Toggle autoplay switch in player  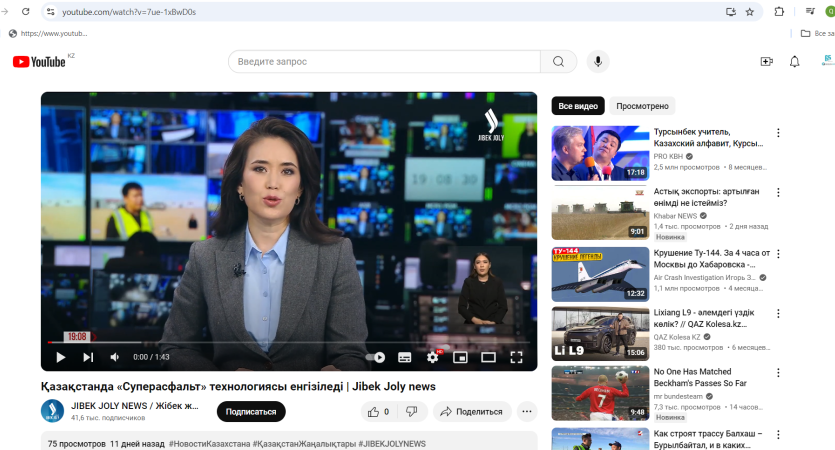tap(375, 357)
